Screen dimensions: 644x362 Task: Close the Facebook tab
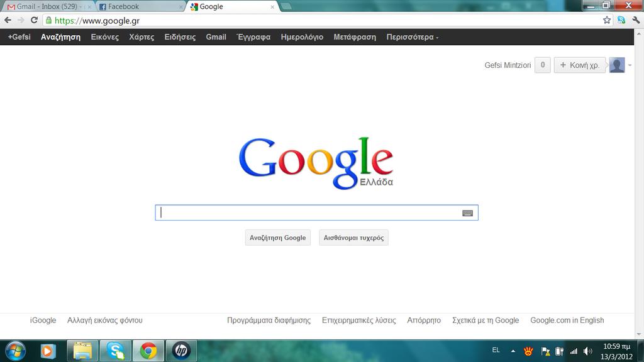coord(180,7)
